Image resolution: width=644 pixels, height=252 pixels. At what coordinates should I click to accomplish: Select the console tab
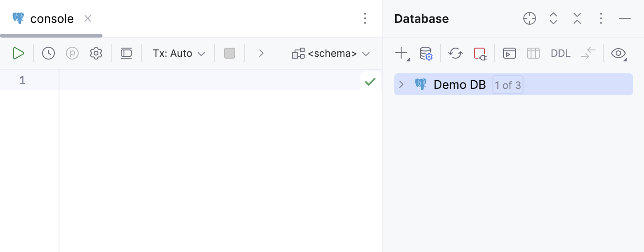(51, 18)
